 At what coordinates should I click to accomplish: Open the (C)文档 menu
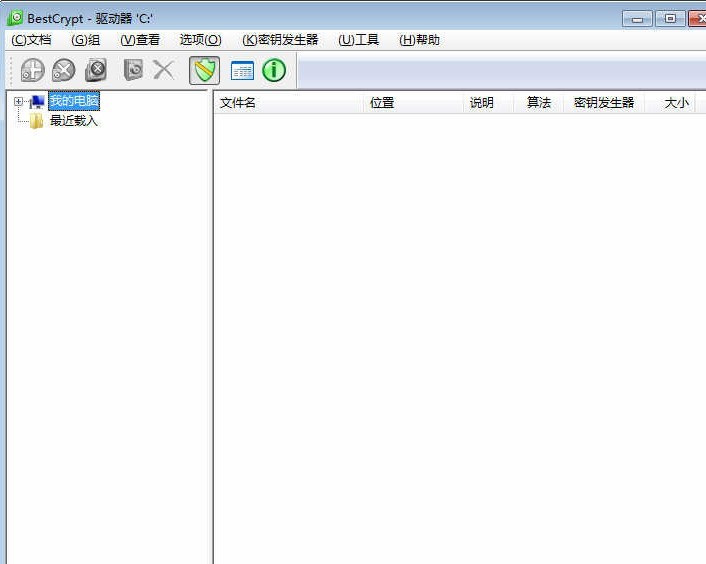pos(31,40)
